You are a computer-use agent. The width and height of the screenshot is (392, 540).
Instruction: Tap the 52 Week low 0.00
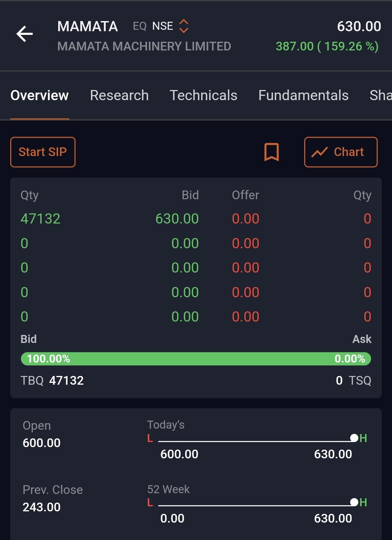[x=172, y=518]
